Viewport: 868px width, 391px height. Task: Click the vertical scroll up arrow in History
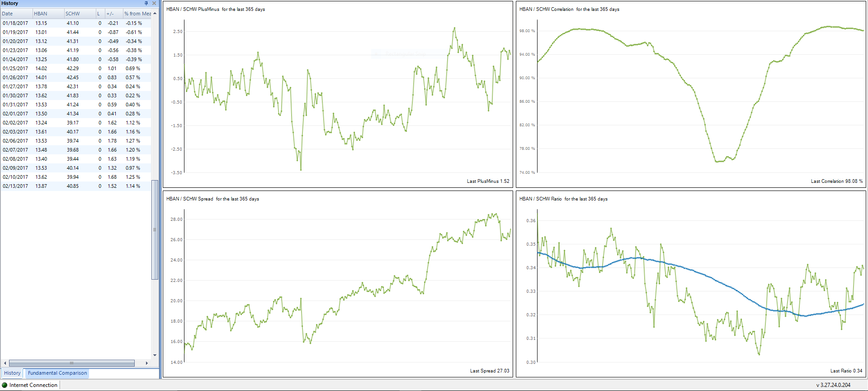point(155,14)
